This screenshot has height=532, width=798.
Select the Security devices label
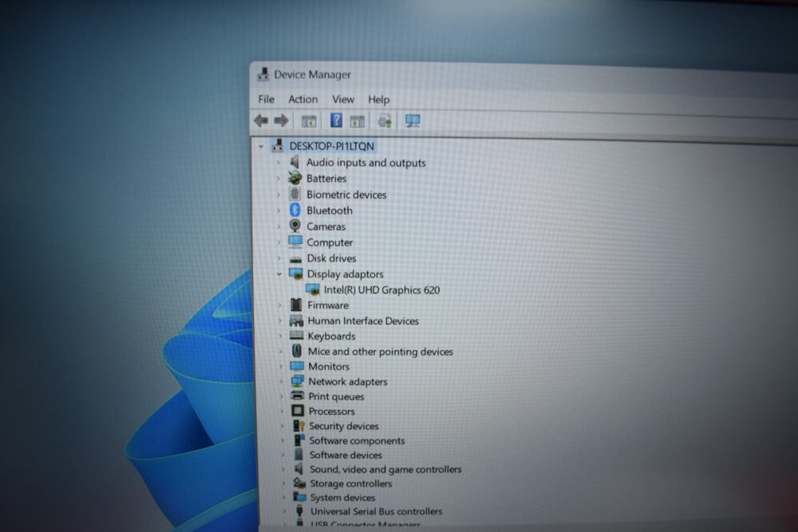tap(343, 426)
